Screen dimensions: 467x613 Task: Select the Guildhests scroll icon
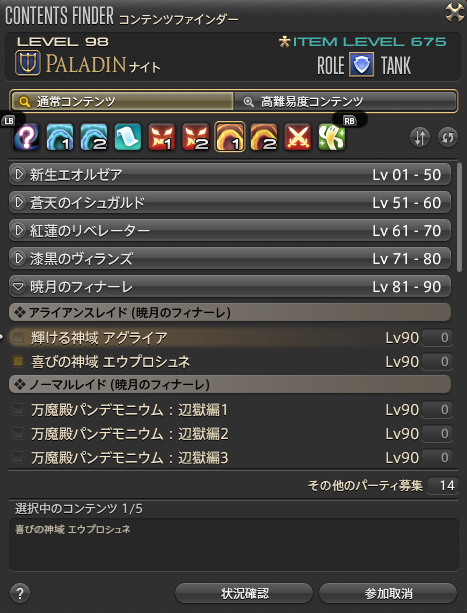click(x=128, y=137)
